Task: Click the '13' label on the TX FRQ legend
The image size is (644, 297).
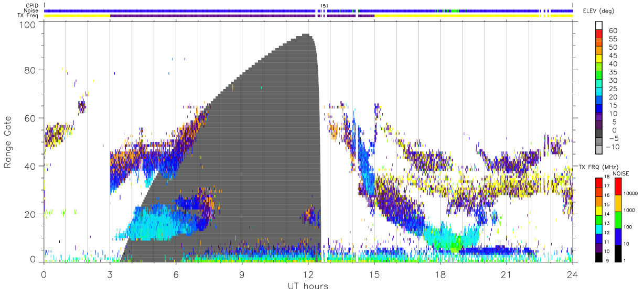Action: pyautogui.click(x=608, y=223)
